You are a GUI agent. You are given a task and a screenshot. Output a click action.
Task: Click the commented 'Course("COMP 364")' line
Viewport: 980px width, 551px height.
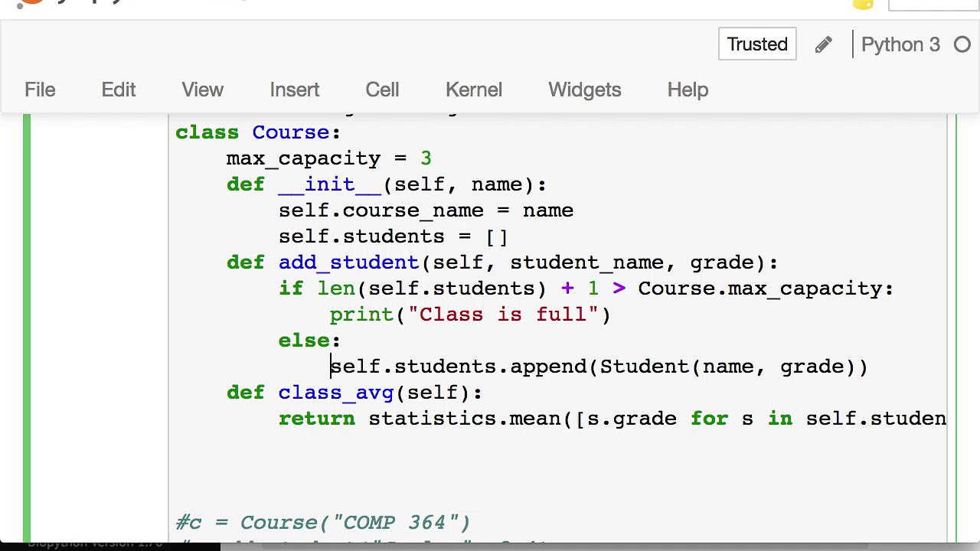(x=323, y=523)
